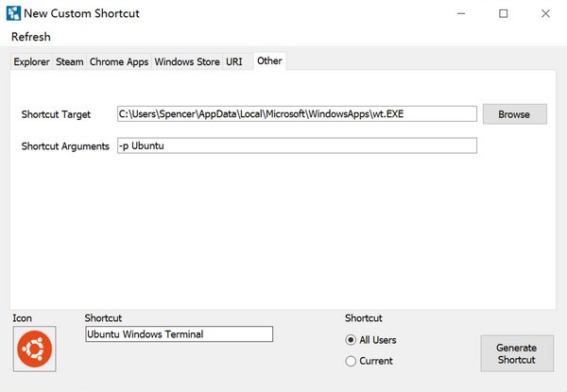The height and width of the screenshot is (392, 567).
Task: Minimize the New Custom Shortcut window
Action: 460,13
